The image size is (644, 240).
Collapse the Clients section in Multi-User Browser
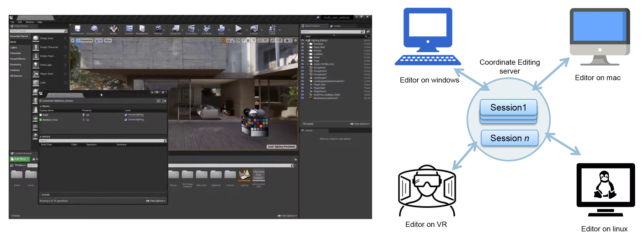[x=41, y=106]
